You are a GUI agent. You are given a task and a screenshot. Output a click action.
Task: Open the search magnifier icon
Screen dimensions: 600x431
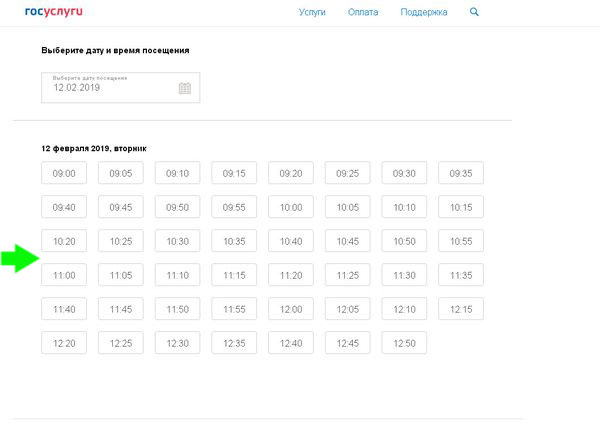(x=474, y=12)
